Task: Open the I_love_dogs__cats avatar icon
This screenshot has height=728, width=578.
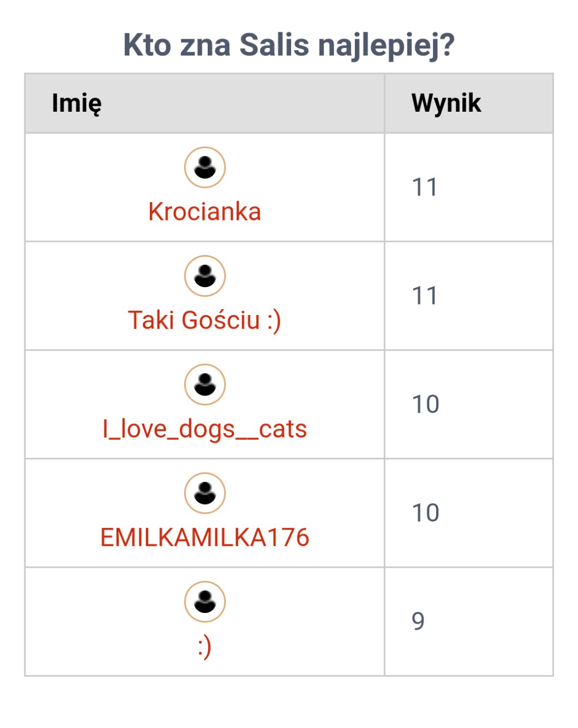Action: coord(205,384)
